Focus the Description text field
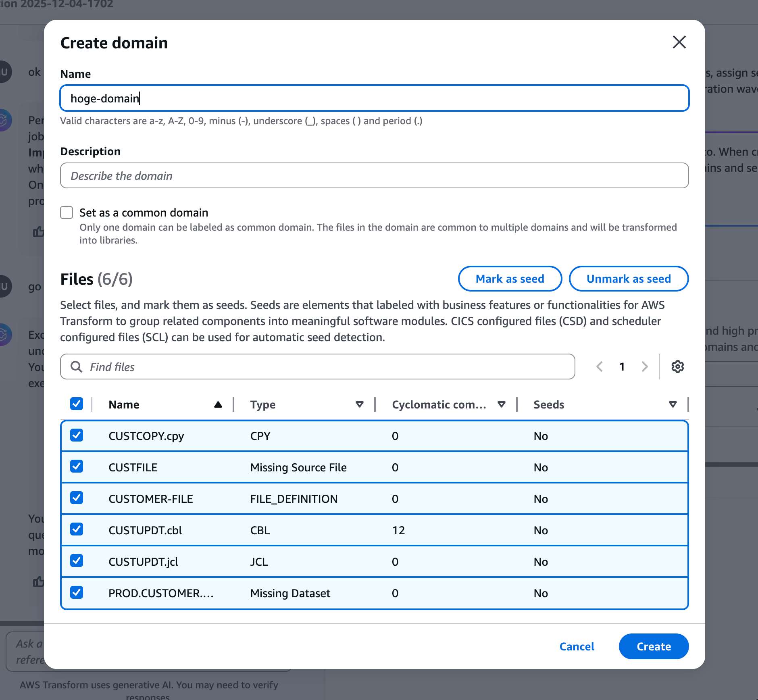Screen dimensions: 758x700 point(374,175)
